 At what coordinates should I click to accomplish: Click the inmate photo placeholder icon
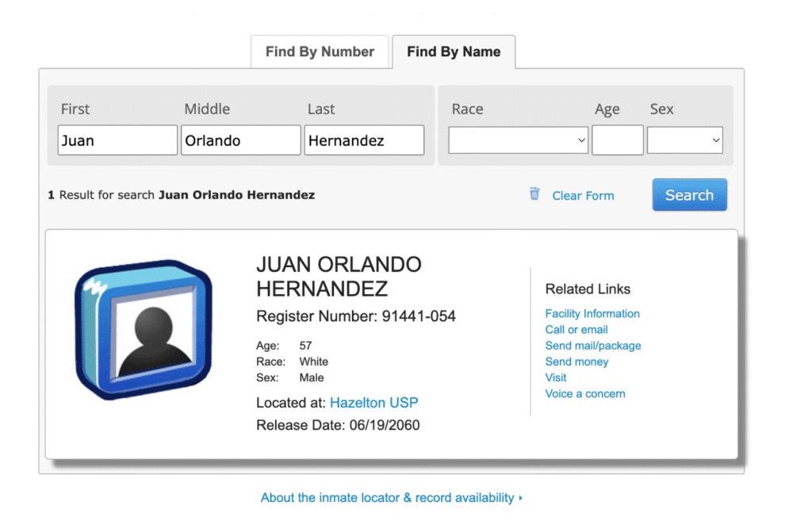coord(144,330)
